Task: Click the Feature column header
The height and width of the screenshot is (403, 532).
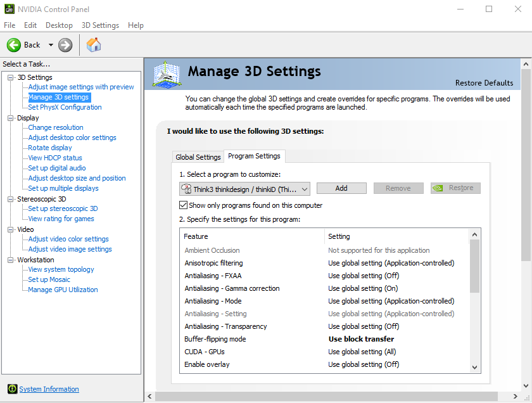Action: pos(252,236)
